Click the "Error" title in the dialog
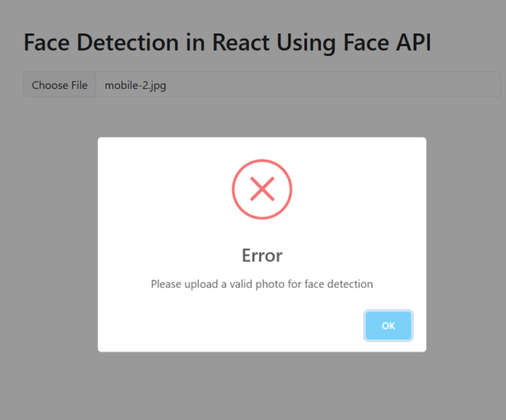This screenshot has width=506, height=420. pos(262,255)
